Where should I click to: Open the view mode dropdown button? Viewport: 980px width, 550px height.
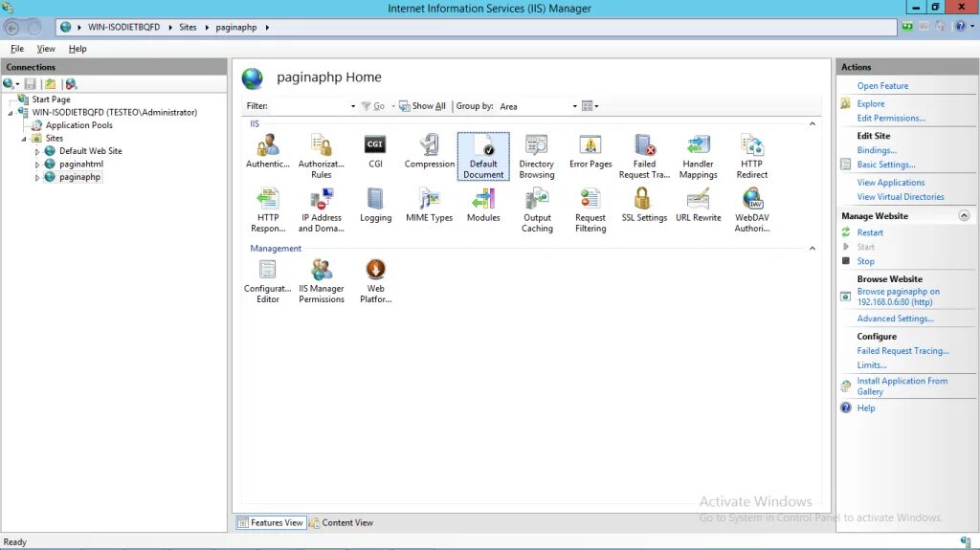(x=590, y=106)
